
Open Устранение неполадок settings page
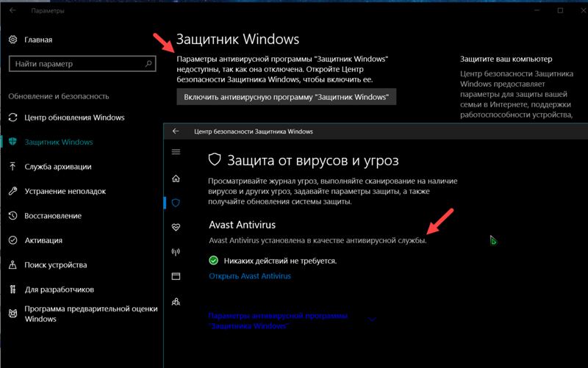click(65, 191)
